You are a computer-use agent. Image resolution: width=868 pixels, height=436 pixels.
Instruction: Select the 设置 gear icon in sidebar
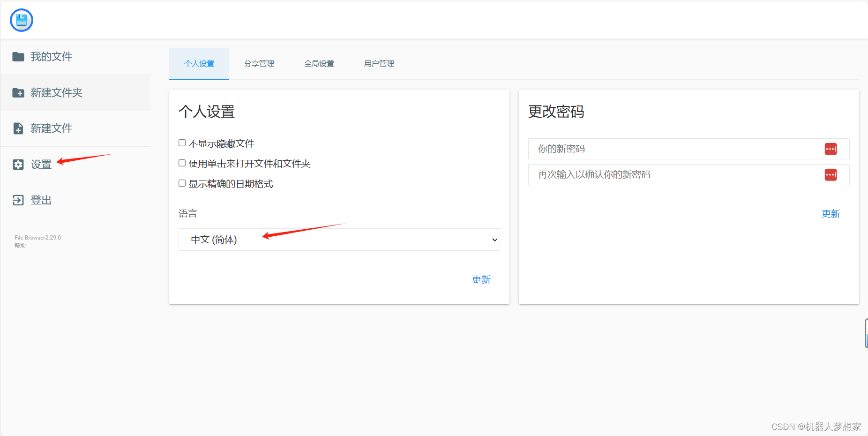coord(18,164)
